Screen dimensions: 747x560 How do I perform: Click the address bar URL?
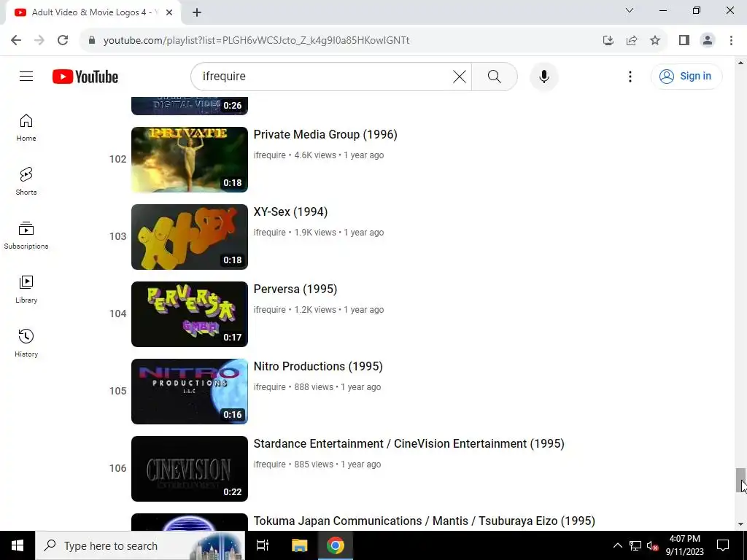point(256,40)
